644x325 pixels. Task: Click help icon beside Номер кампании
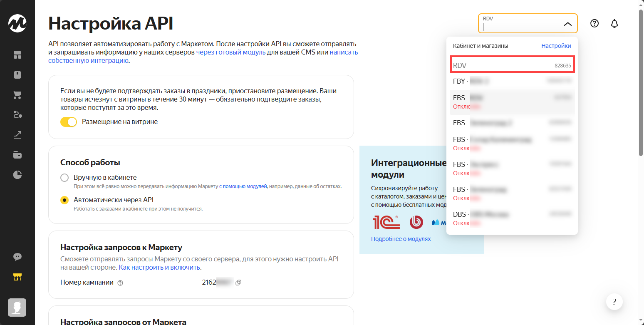120,283
